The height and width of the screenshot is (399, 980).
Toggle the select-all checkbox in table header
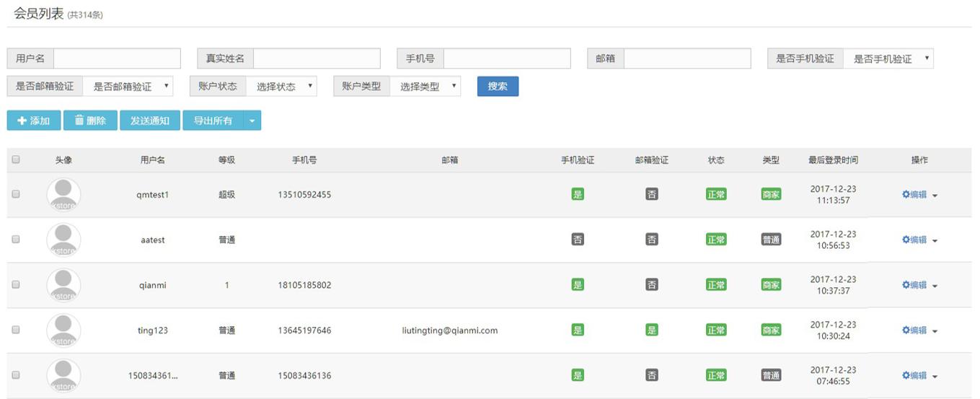[x=16, y=159]
